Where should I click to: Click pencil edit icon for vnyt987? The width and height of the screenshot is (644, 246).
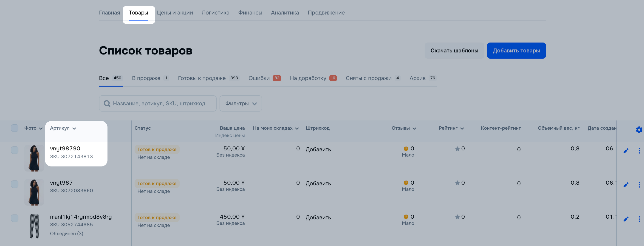[626, 185]
